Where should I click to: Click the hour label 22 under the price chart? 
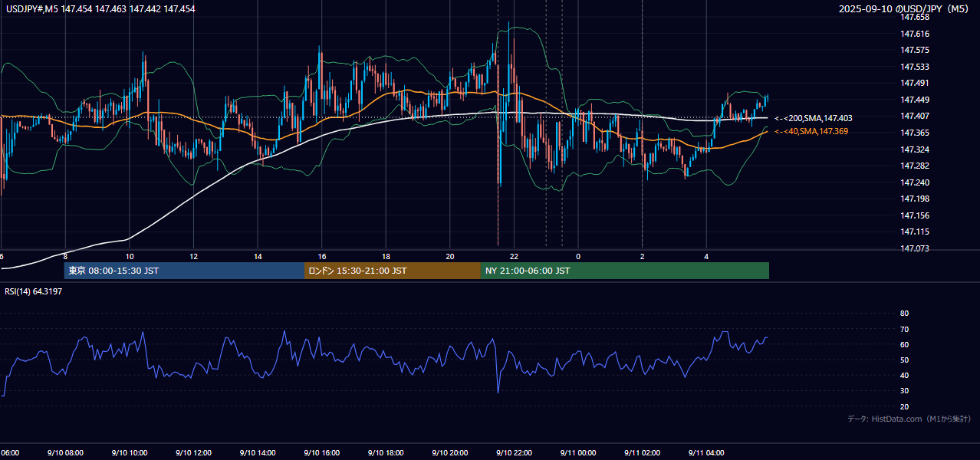pos(514,257)
